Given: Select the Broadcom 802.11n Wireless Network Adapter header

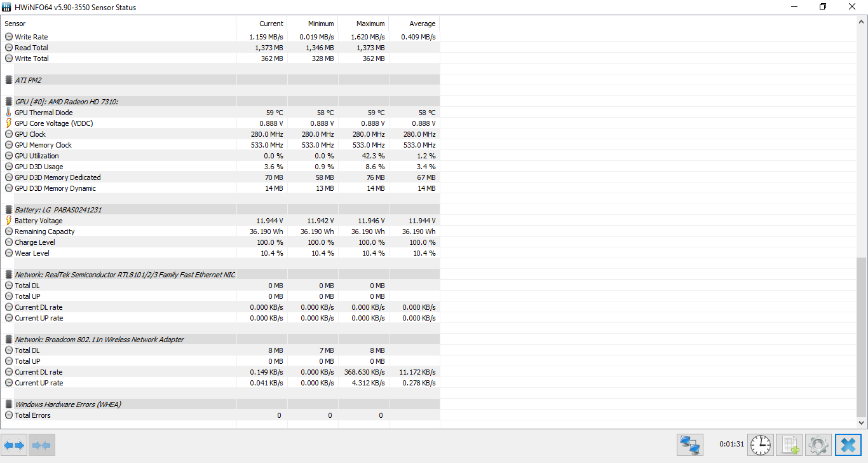Looking at the screenshot, I should tap(220, 340).
